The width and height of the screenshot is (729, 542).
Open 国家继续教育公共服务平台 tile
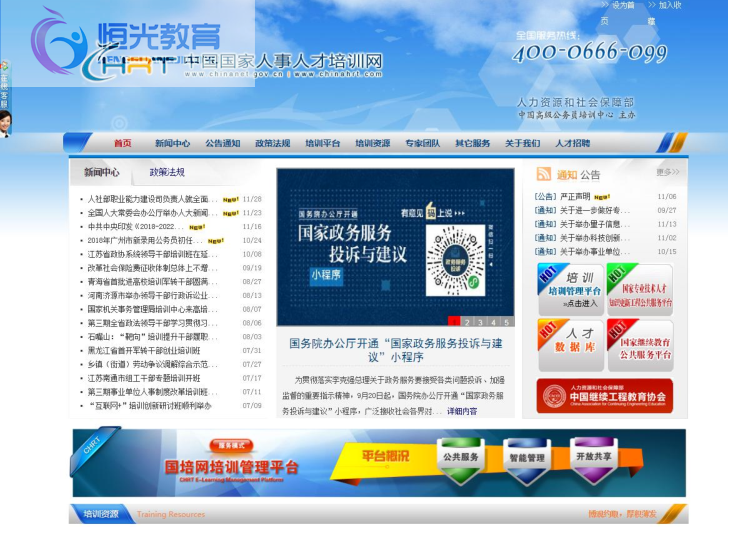pyautogui.click(x=640, y=345)
